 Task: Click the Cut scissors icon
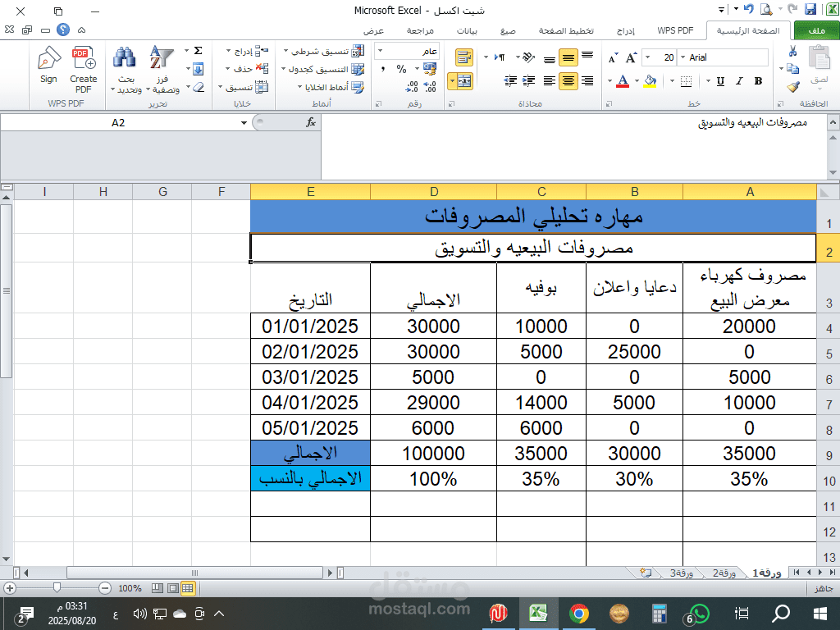(x=793, y=52)
